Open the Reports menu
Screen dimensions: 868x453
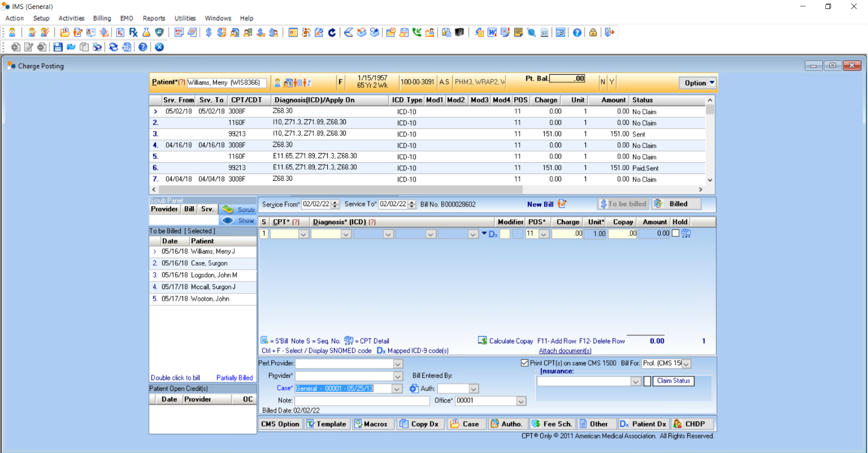point(154,18)
